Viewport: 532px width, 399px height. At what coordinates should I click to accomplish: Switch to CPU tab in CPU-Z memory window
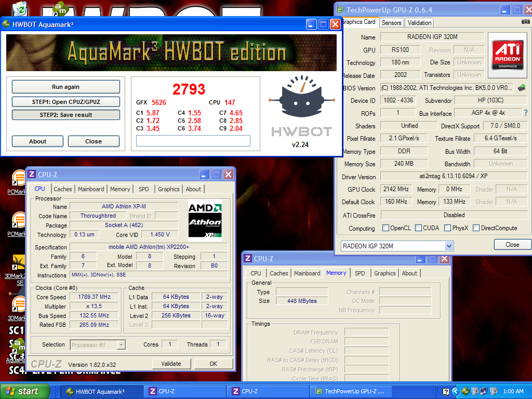(x=256, y=273)
